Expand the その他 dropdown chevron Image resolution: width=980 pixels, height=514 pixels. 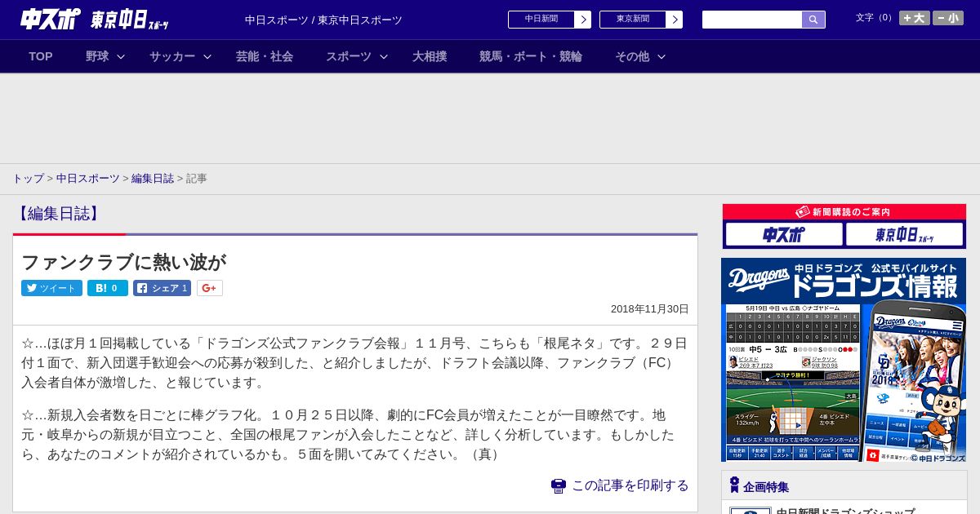661,56
